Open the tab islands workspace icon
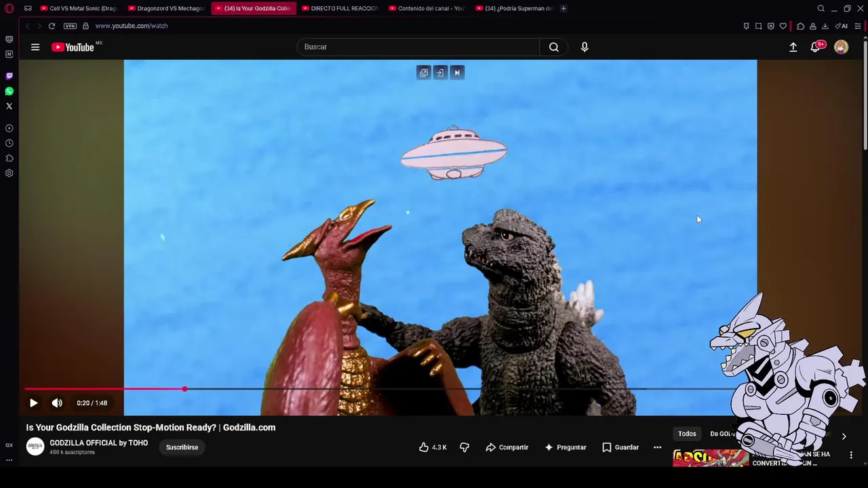This screenshot has height=488, width=868. click(28, 8)
